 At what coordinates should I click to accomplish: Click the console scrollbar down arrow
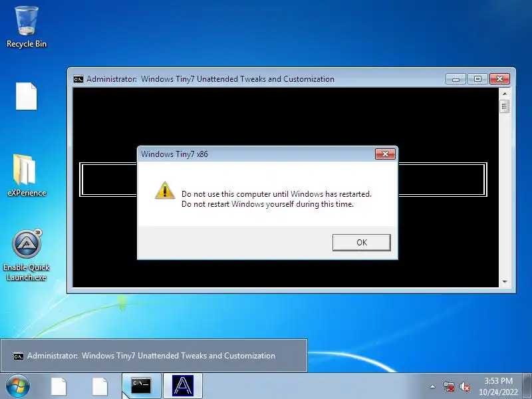[505, 281]
